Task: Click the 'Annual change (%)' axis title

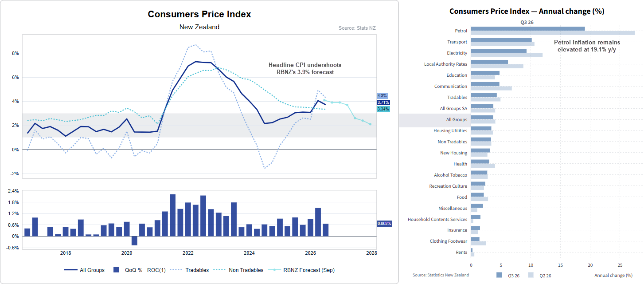Action: click(x=613, y=275)
